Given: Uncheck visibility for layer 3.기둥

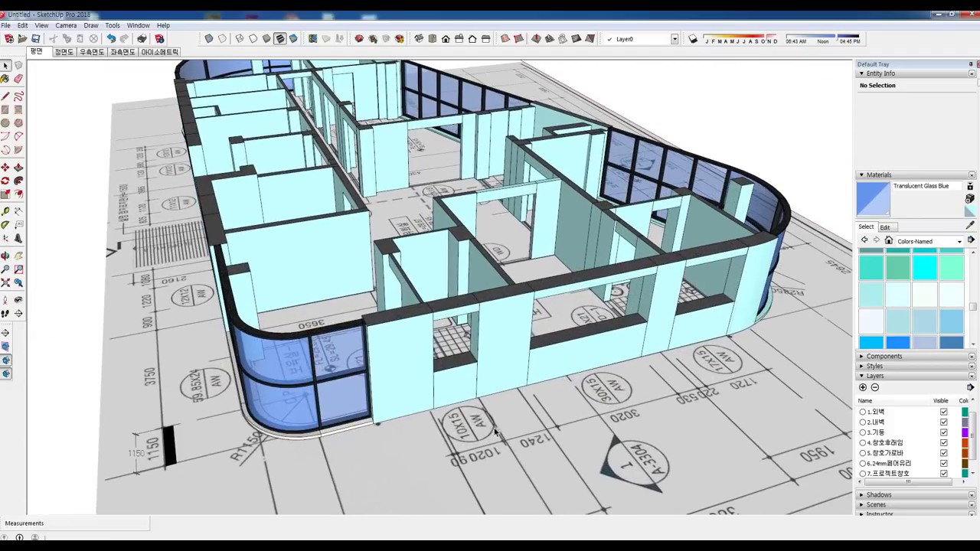Looking at the screenshot, I should pyautogui.click(x=944, y=432).
